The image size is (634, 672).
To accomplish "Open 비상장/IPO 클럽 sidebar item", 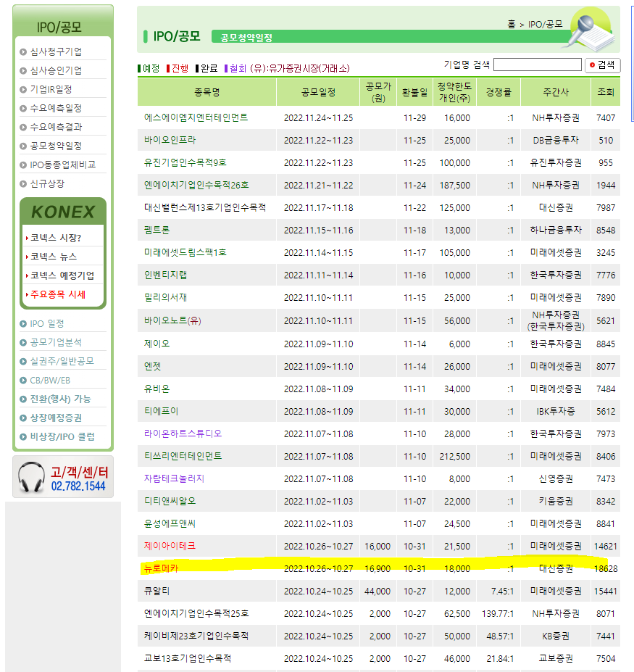I will point(62,437).
